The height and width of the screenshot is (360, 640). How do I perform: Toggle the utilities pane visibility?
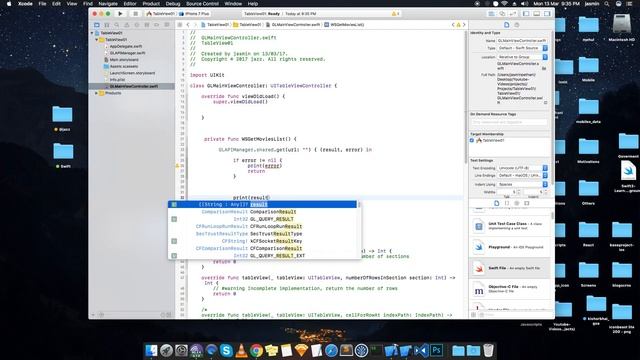(547, 13)
